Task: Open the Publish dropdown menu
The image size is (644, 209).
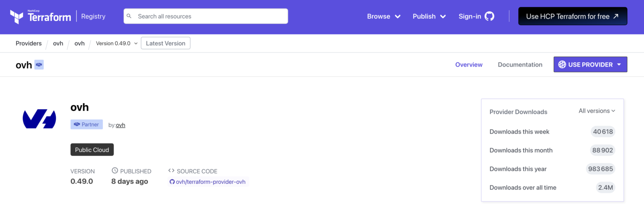Action: pos(429,16)
